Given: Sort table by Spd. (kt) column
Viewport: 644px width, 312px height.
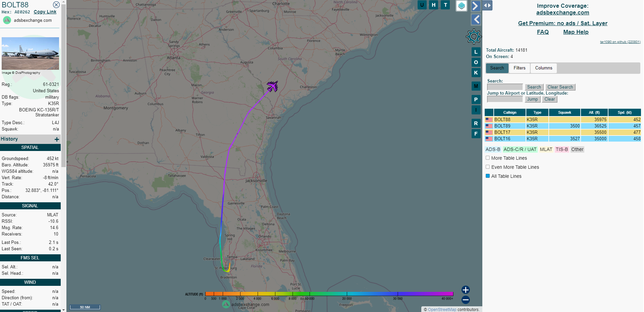Looking at the screenshot, I should pyautogui.click(x=625, y=113).
